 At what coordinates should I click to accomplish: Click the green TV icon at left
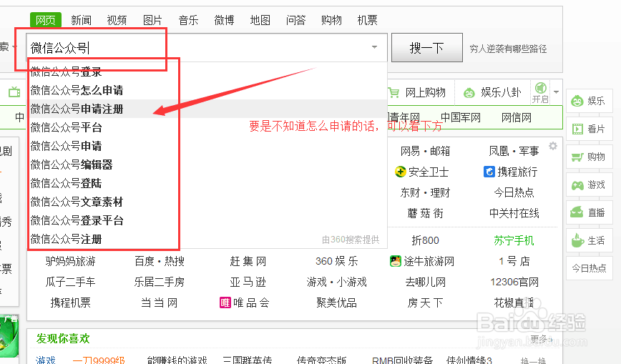14,92
